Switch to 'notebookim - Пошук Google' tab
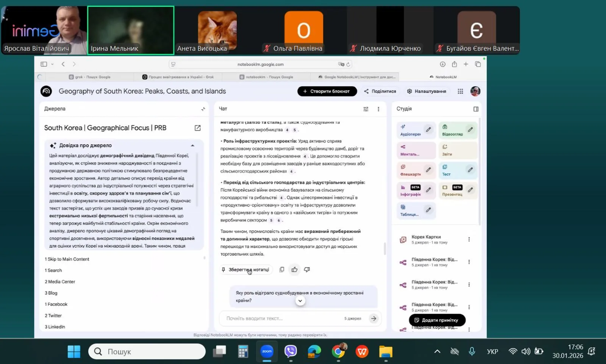Image resolution: width=606 pixels, height=364 pixels. tap(266, 77)
